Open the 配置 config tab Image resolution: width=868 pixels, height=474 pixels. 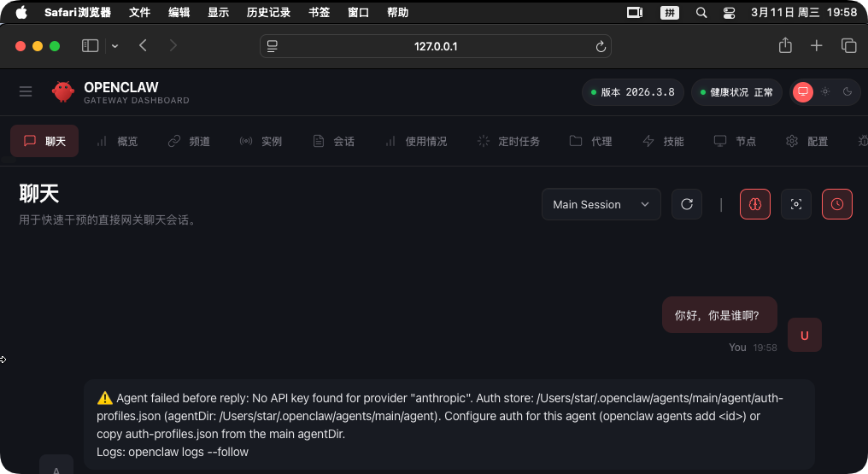point(806,141)
